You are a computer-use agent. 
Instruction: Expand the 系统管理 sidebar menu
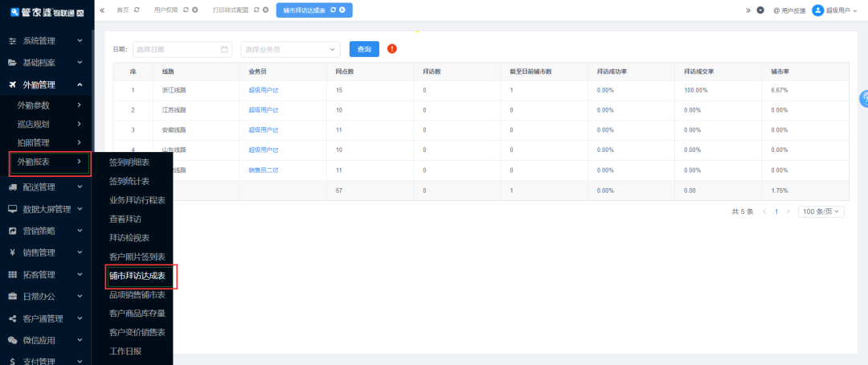pyautogui.click(x=45, y=40)
